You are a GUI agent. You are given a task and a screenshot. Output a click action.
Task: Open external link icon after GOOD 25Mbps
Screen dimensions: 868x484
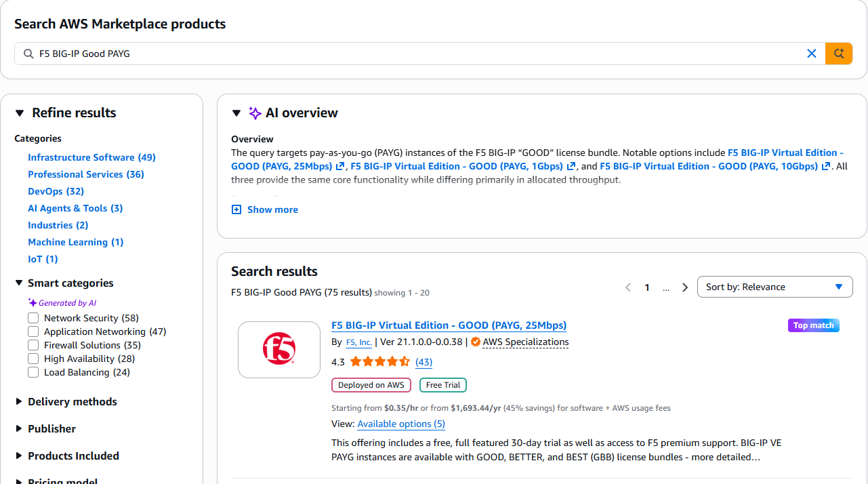(339, 166)
